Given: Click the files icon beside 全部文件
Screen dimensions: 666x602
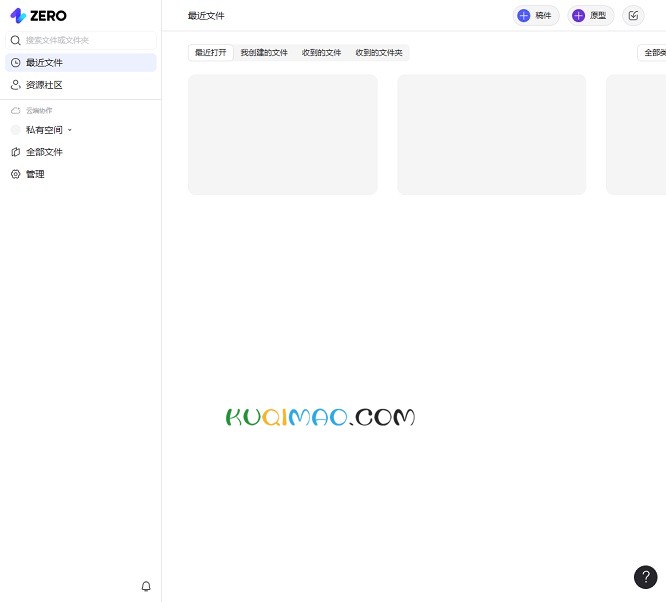Looking at the screenshot, I should [16, 152].
